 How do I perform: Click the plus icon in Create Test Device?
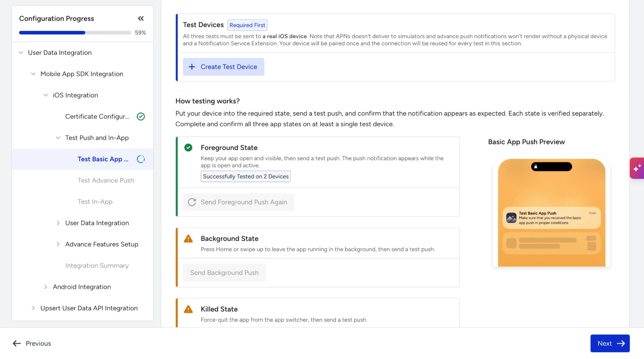[192, 67]
